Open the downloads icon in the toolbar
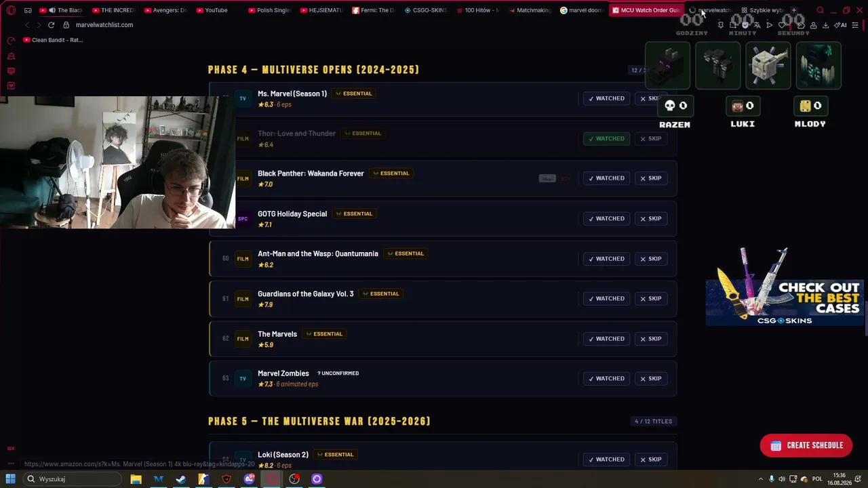Screen dimensions: 868x488 [825, 25]
